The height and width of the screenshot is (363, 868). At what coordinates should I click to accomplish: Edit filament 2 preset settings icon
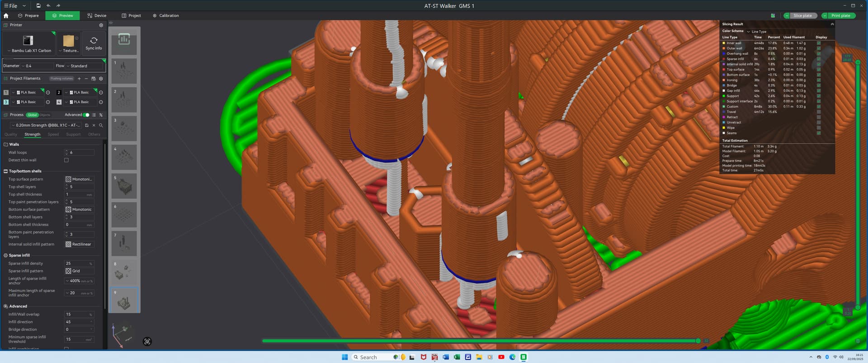(x=101, y=93)
